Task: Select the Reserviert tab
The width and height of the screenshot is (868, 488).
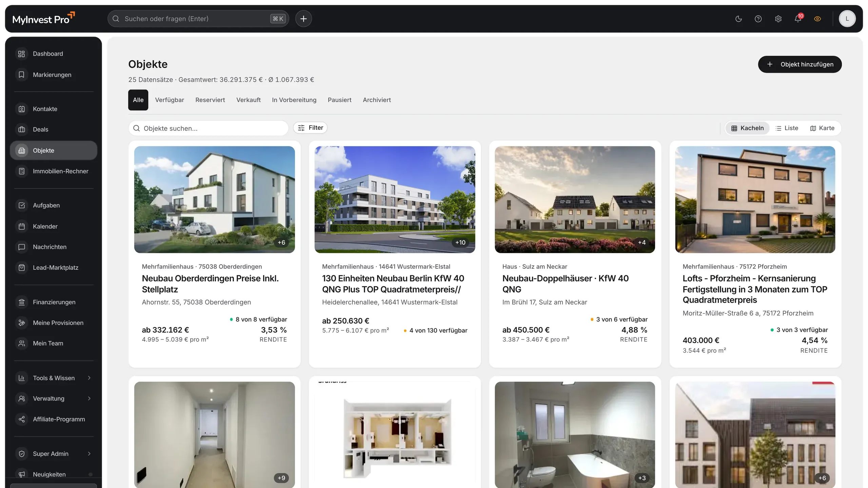Action: click(210, 100)
